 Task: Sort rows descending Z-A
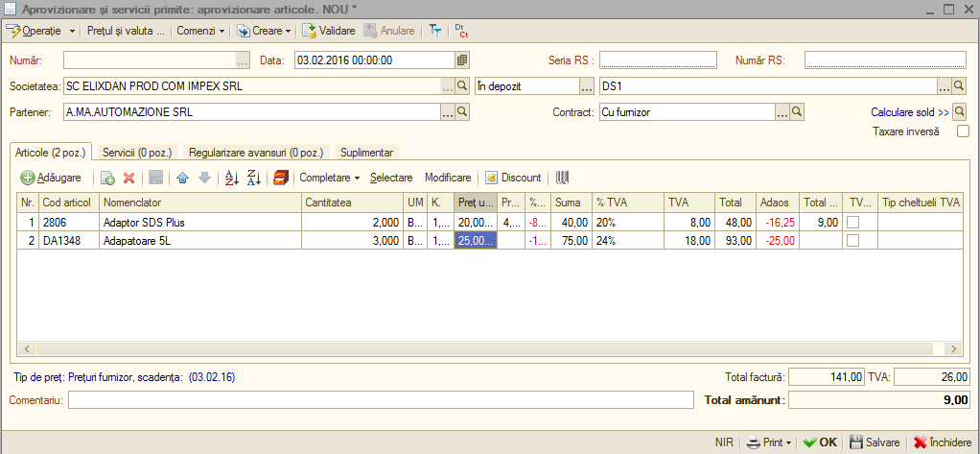253,179
